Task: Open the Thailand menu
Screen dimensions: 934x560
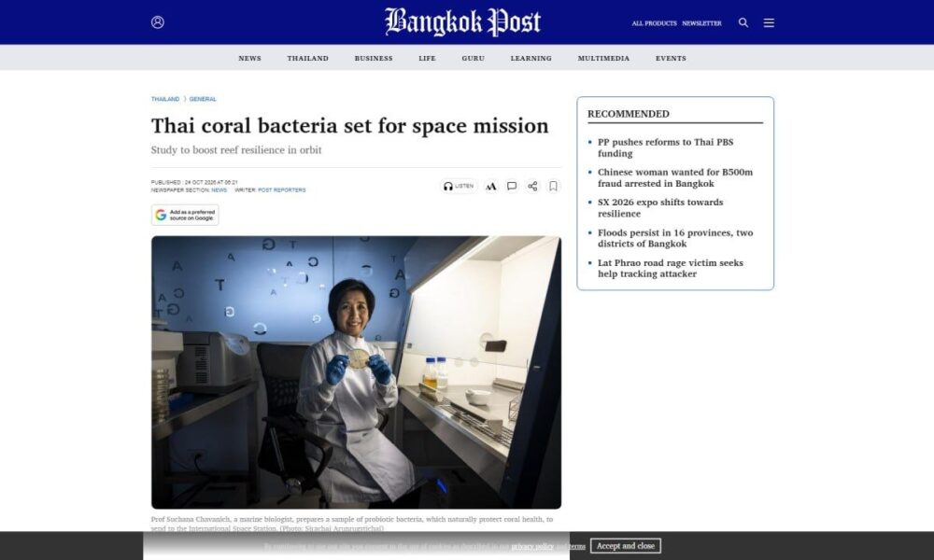Action: [307, 58]
